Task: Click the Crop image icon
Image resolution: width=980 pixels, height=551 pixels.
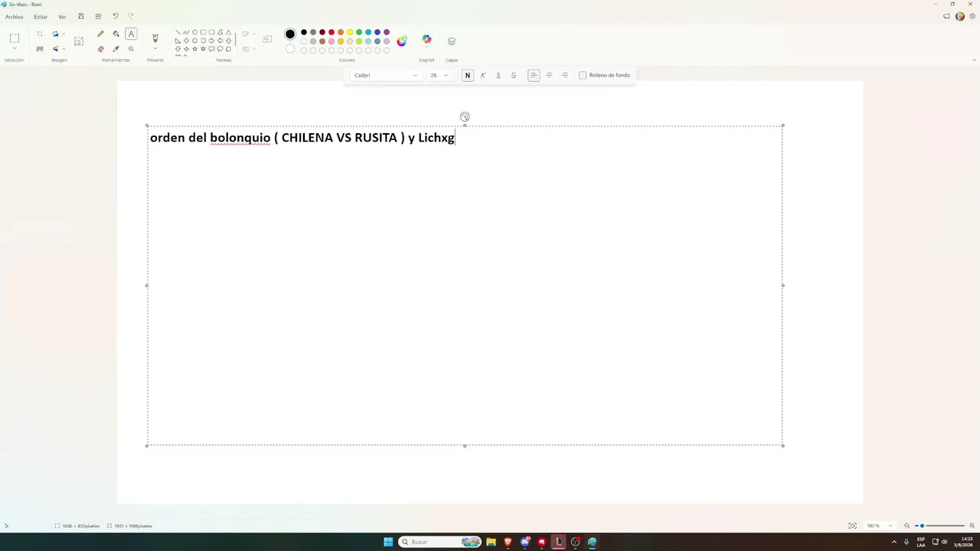Action: click(x=40, y=34)
